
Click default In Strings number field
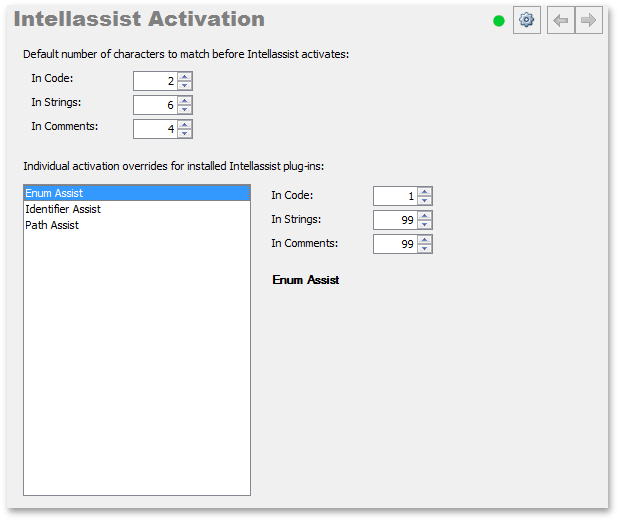[155, 105]
